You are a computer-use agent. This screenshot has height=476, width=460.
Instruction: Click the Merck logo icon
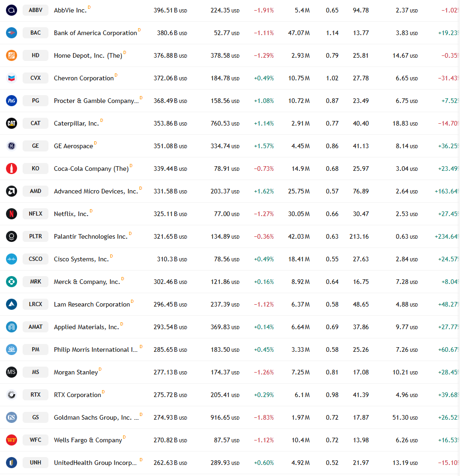(x=12, y=282)
